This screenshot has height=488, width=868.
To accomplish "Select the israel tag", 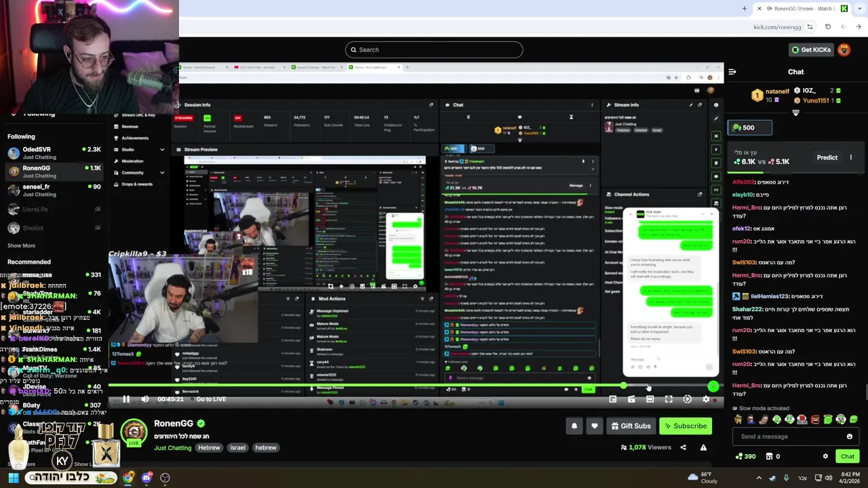I will (237, 448).
